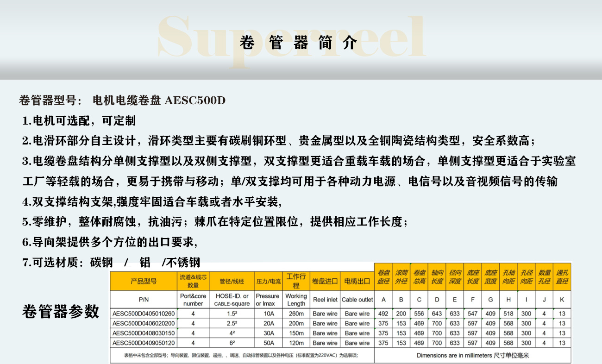Click the 20A current cell
This screenshot has width=602, height=364.
269,323
